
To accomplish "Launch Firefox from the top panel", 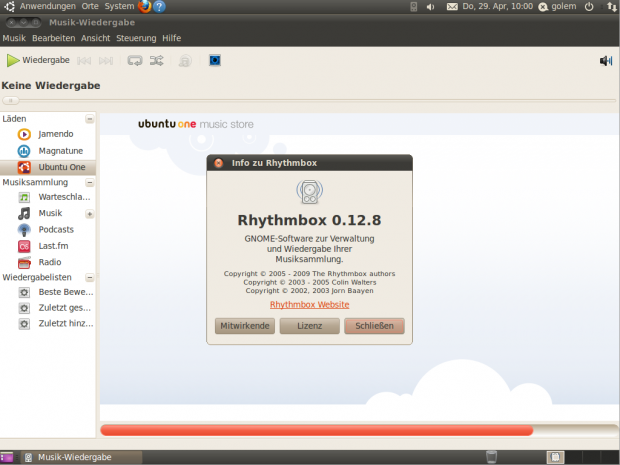I will 144,6.
